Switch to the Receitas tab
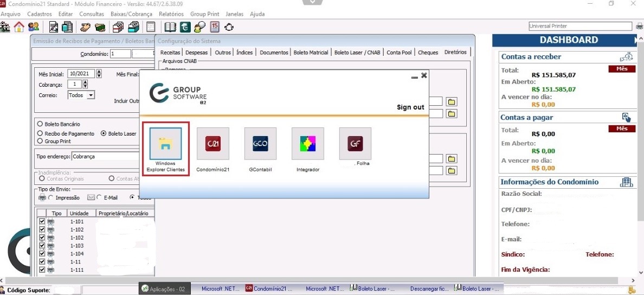Image resolution: width=644 pixels, height=295 pixels. click(x=170, y=53)
